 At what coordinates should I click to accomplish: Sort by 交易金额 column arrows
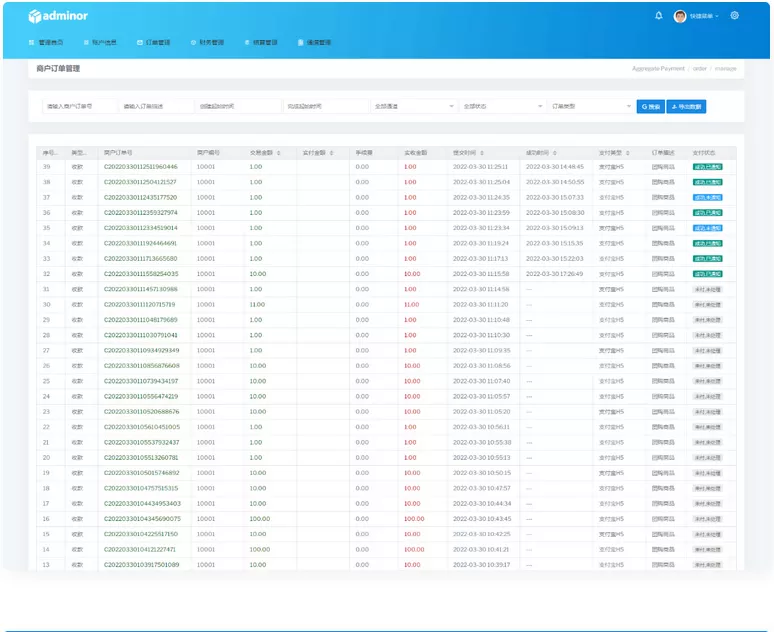tap(279, 153)
